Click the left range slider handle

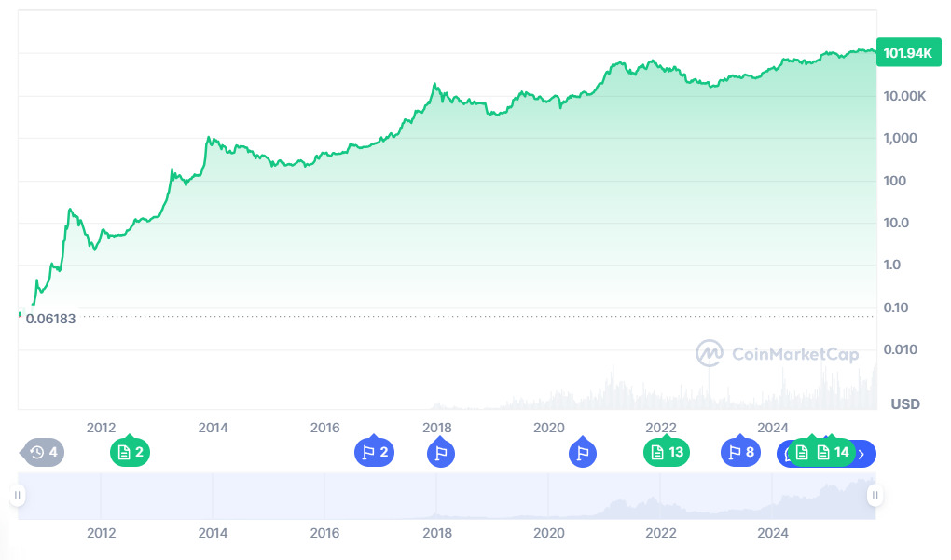click(18, 496)
